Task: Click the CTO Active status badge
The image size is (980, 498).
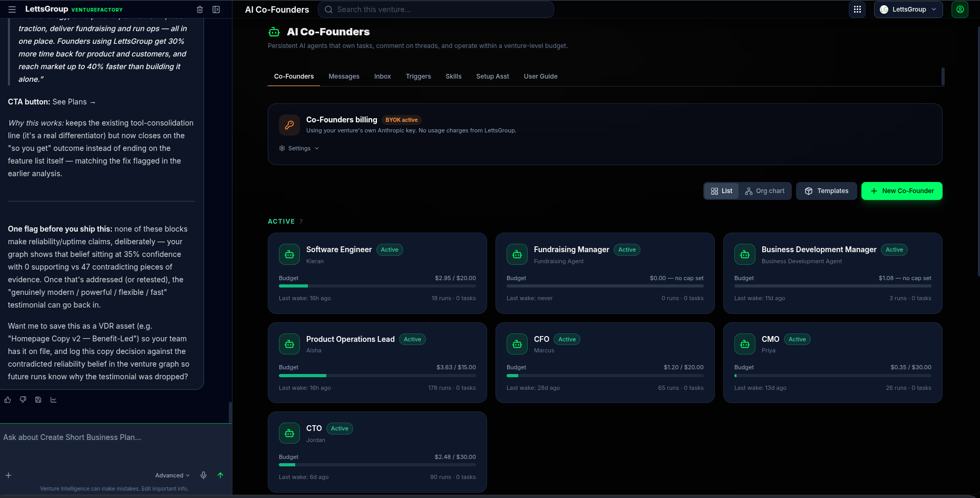Action: (339, 428)
